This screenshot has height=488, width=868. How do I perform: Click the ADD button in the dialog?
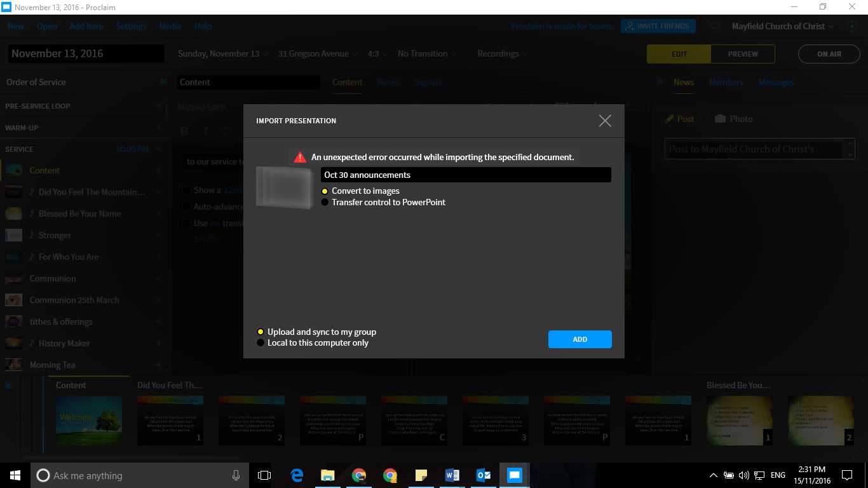580,339
